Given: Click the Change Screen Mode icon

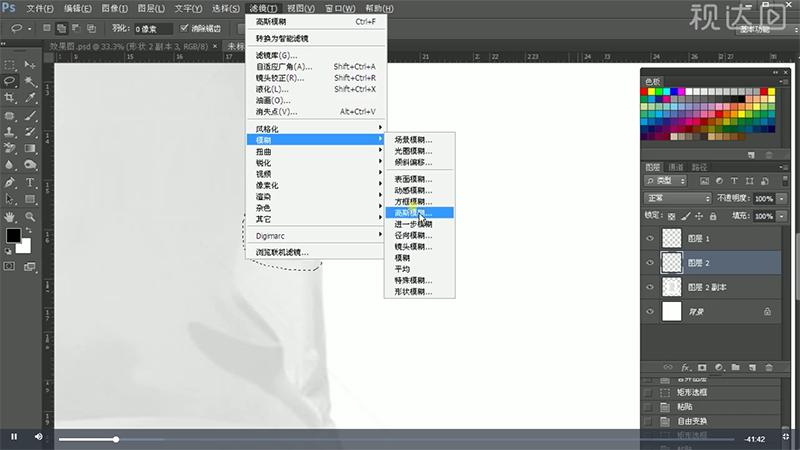Looking at the screenshot, I should [x=30, y=266].
